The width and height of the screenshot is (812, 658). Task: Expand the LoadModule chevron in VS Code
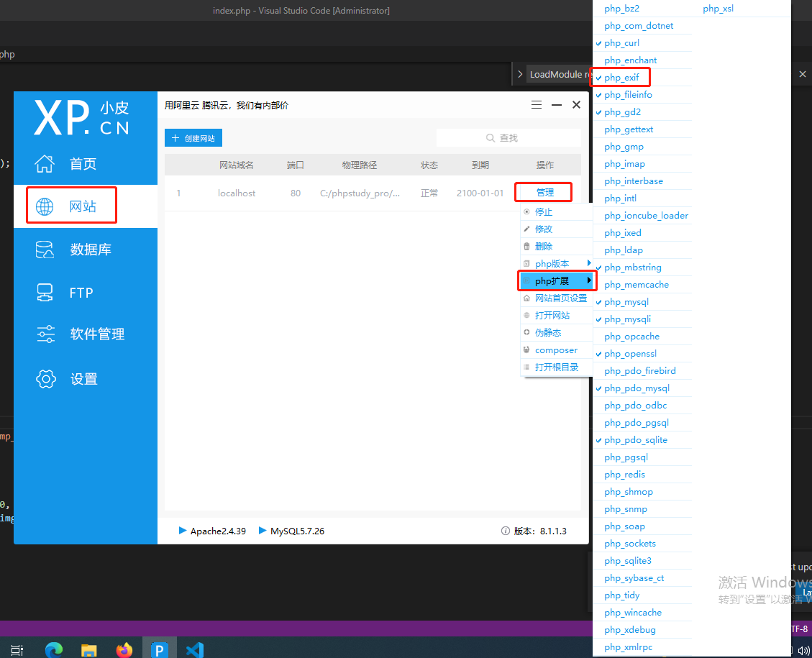(520, 74)
